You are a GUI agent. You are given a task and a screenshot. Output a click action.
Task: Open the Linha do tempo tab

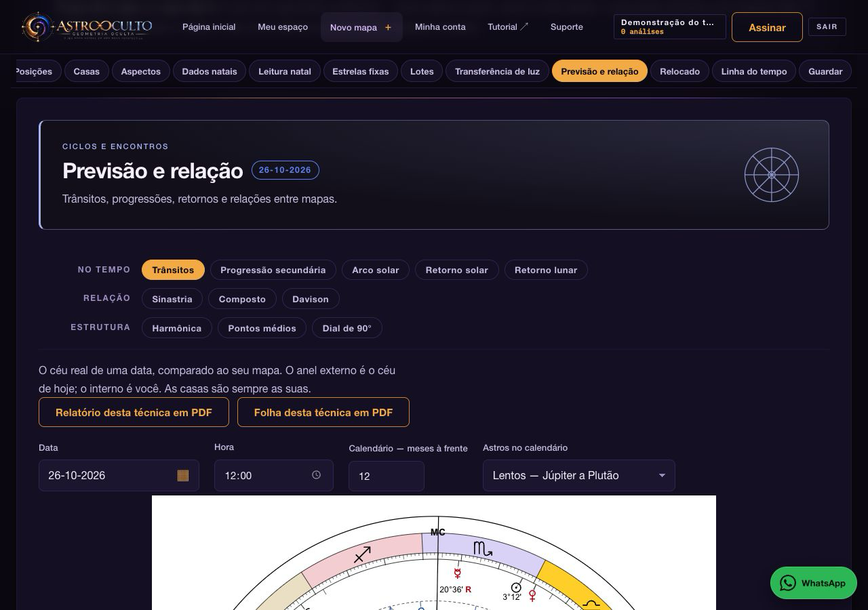[x=754, y=71]
